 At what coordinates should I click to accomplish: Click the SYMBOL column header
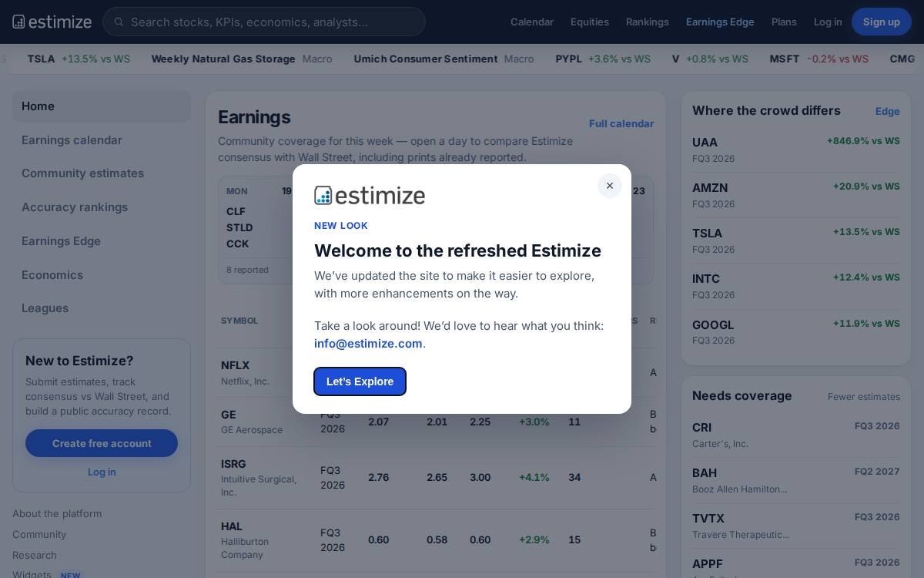point(239,321)
